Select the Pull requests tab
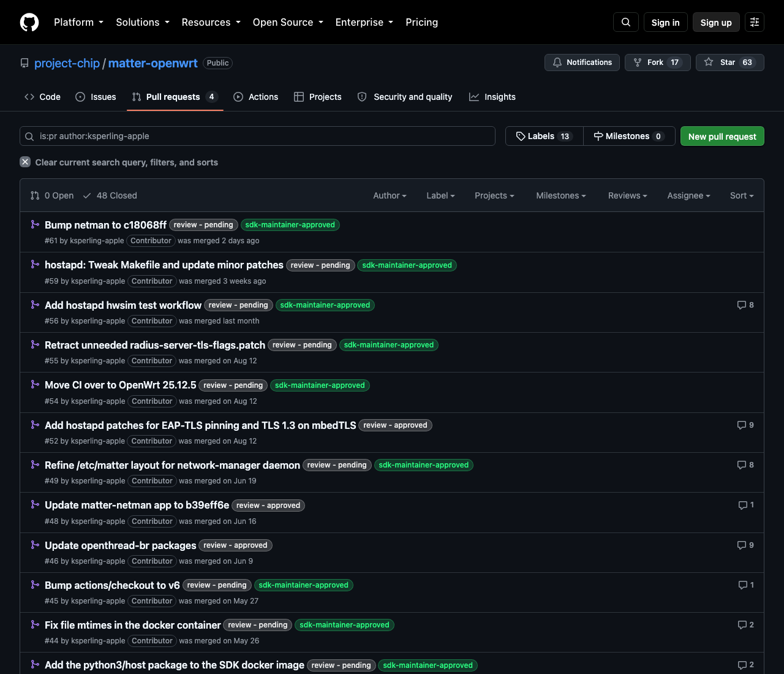This screenshot has width=784, height=674. pyautogui.click(x=175, y=97)
